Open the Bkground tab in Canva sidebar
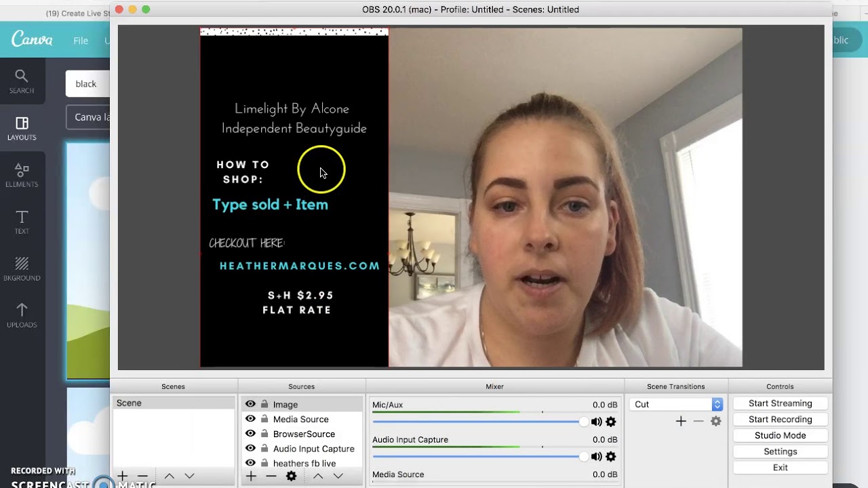 point(22,269)
